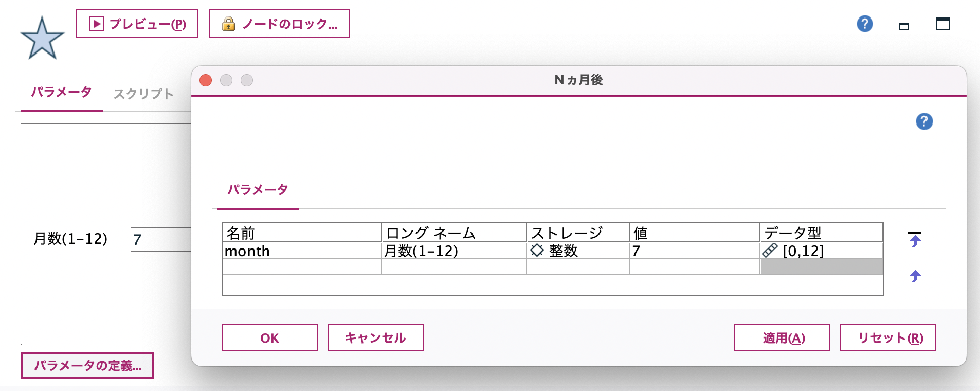Confirm the dialog with OK
The width and height of the screenshot is (980, 391).
(269, 337)
